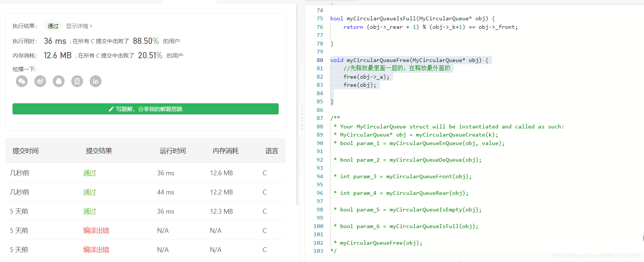Click the myCircularQueueIsFull function declaration line
This screenshot has height=262, width=644.
pos(413,18)
